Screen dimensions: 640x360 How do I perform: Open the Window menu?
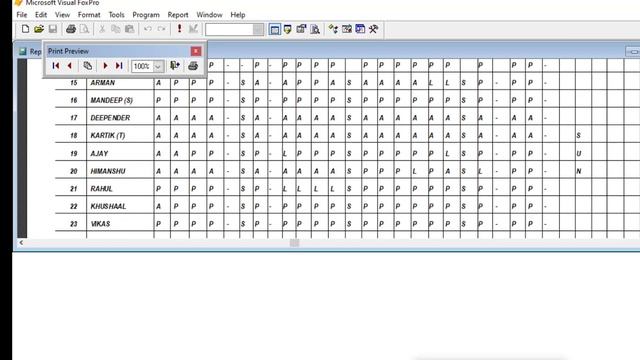(209, 15)
